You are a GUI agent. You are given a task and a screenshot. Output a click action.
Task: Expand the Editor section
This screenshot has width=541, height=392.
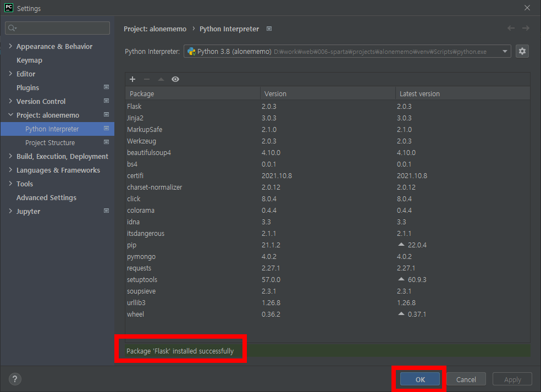(10, 74)
